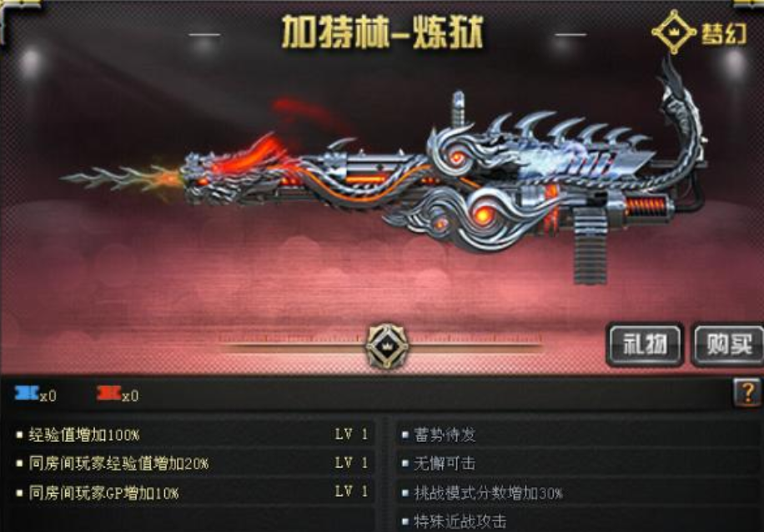Image resolution: width=764 pixels, height=532 pixels.
Task: Select the 经验值增加100% attribute row
Action: 194,434
